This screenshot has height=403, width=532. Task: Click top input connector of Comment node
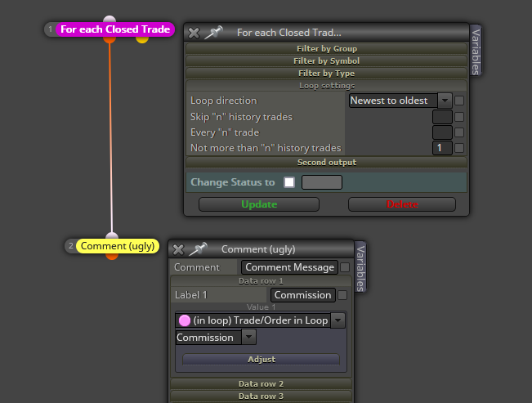[x=112, y=236]
